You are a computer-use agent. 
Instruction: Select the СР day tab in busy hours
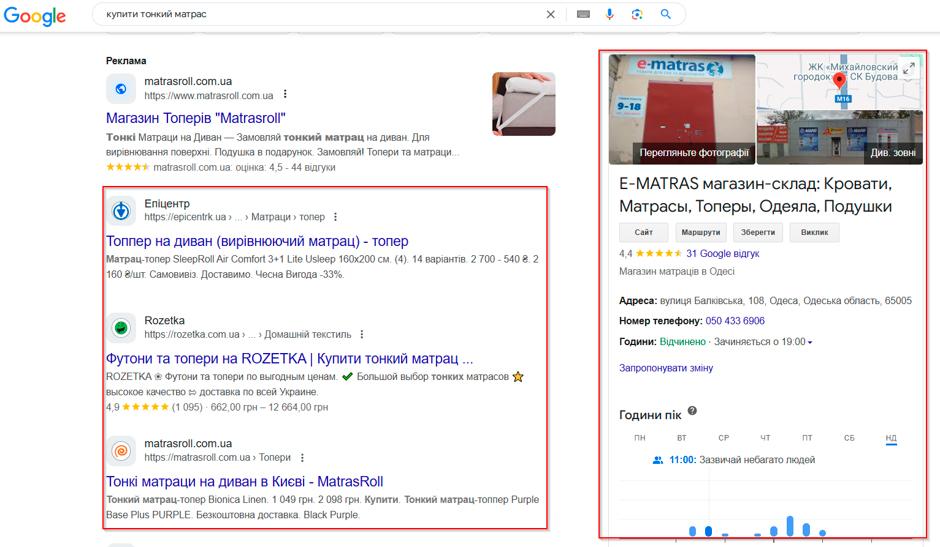[x=724, y=438]
